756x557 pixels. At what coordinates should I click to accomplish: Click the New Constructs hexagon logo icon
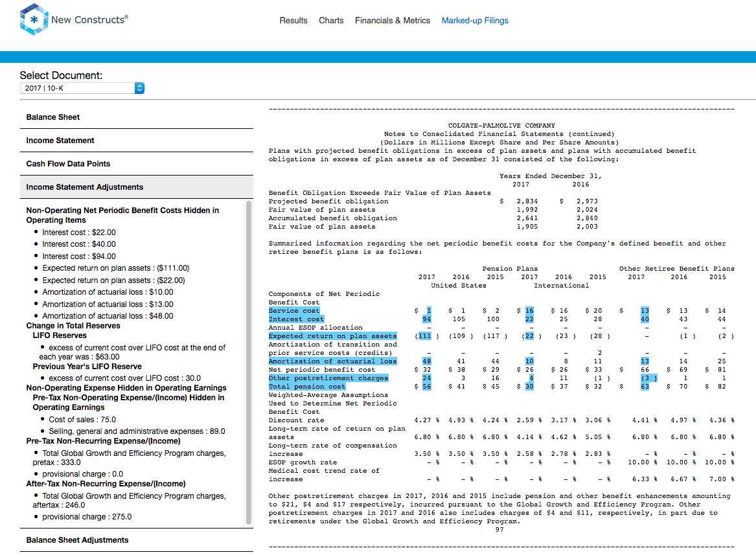point(34,20)
